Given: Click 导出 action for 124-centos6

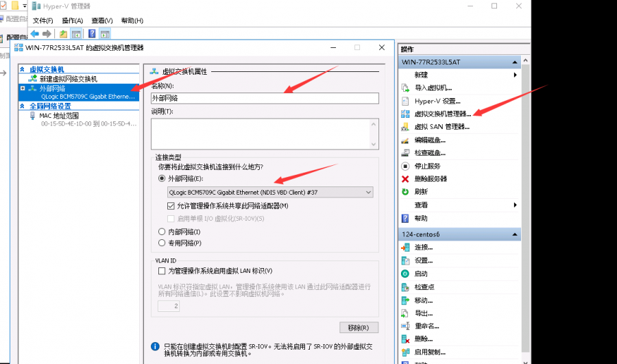Looking at the screenshot, I should point(424,313).
